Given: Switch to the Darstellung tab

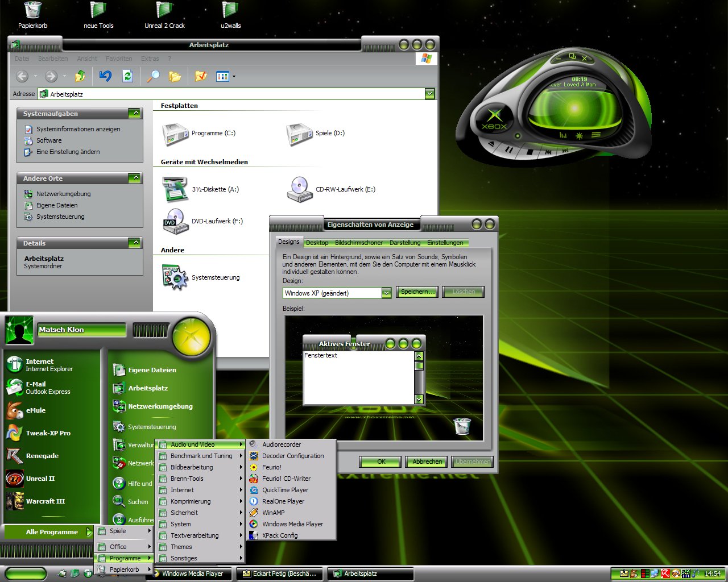Looking at the screenshot, I should pos(405,243).
